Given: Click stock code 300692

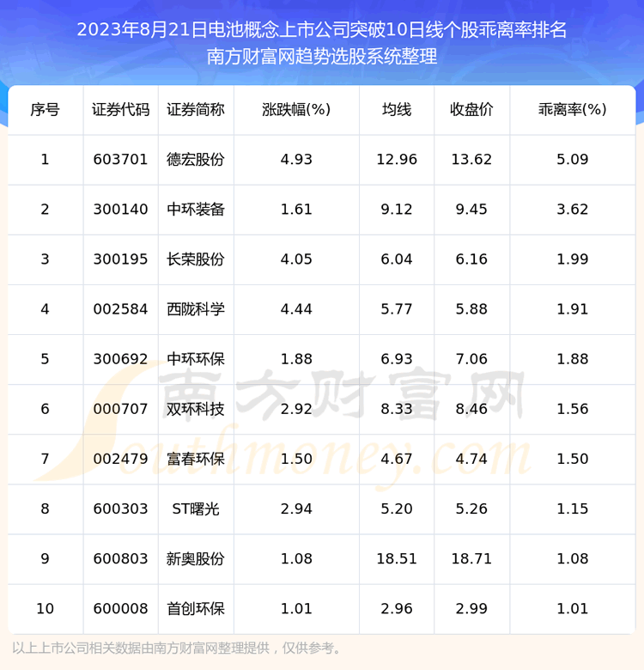Looking at the screenshot, I should [120, 359].
